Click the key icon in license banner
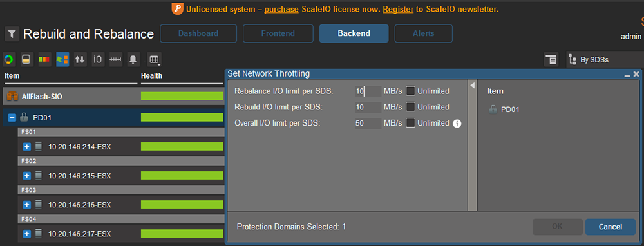 pos(178,9)
